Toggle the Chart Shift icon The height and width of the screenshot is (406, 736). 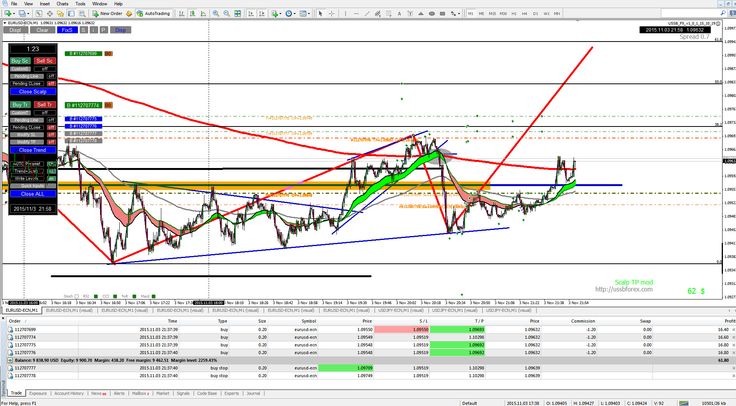261,14
